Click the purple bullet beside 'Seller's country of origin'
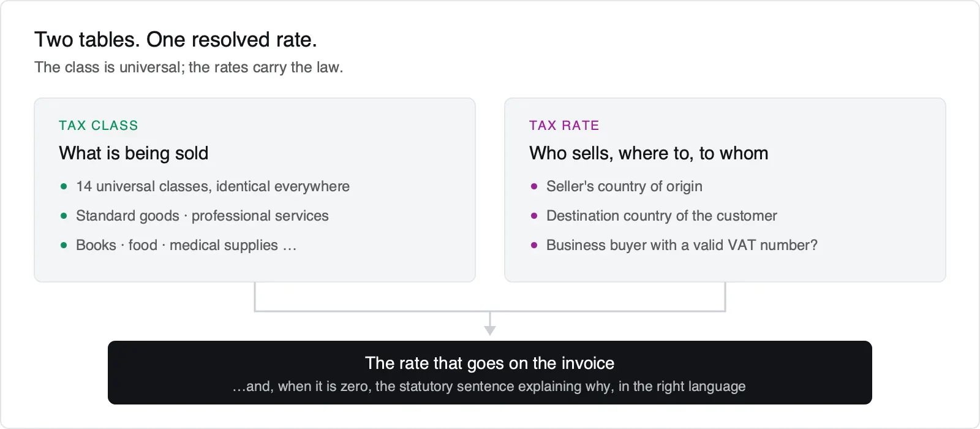The height and width of the screenshot is (429, 980). click(534, 186)
